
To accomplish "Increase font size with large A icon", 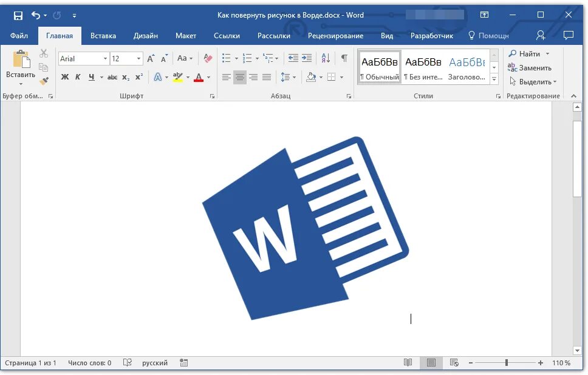I will point(151,58).
